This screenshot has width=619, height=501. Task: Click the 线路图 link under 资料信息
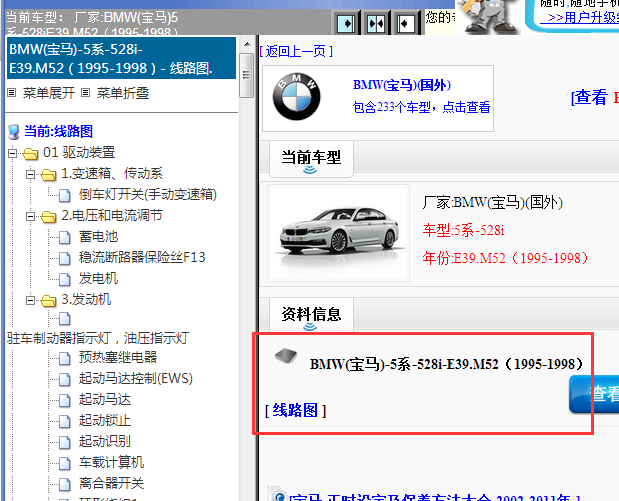(x=295, y=410)
